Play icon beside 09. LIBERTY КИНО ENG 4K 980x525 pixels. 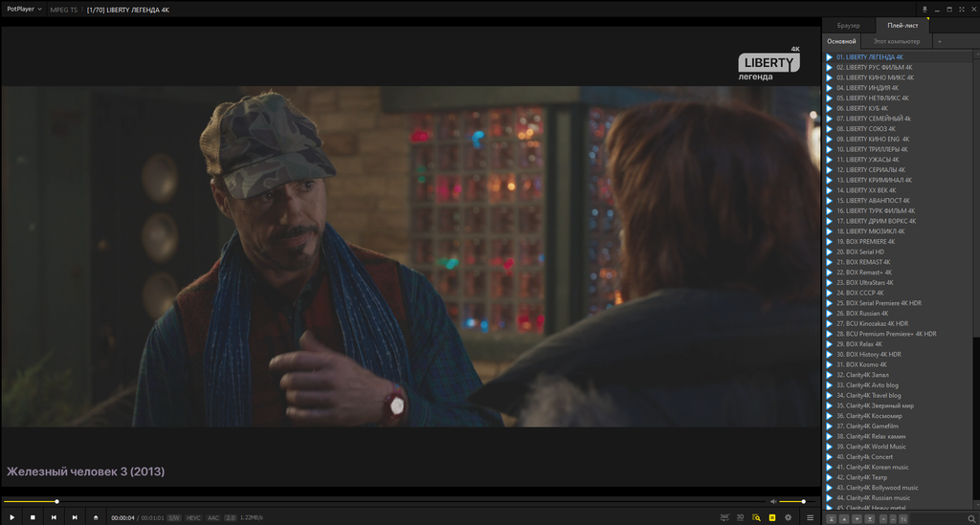[x=830, y=140]
